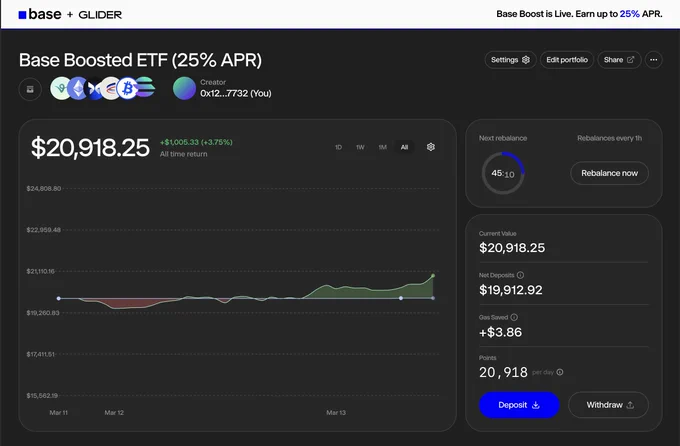The width and height of the screenshot is (680, 446).
Task: Click the Mar 11 date label
Action: [59, 413]
